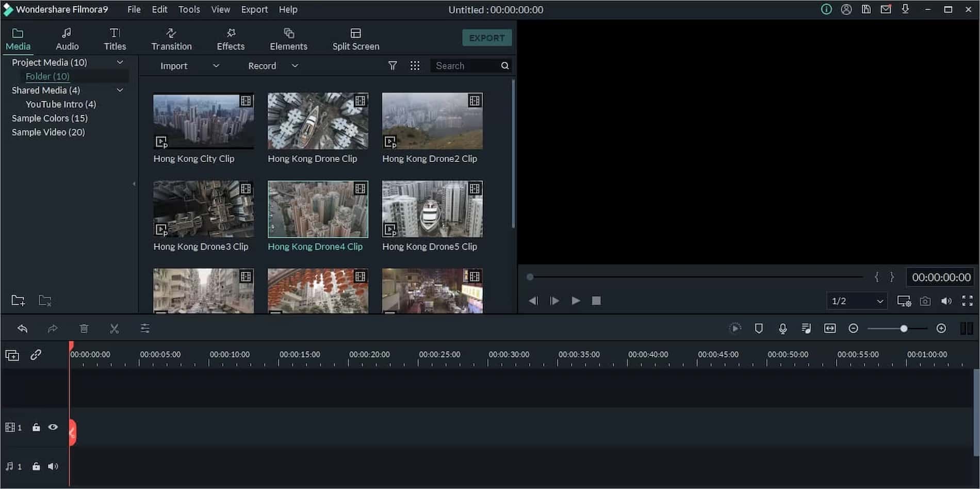The image size is (980, 489).
Task: Click the Delete (trash) icon in timeline toolbar
Action: 84,328
